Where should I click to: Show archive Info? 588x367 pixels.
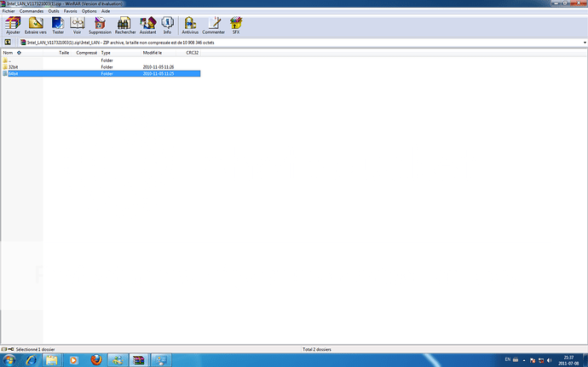(167, 25)
